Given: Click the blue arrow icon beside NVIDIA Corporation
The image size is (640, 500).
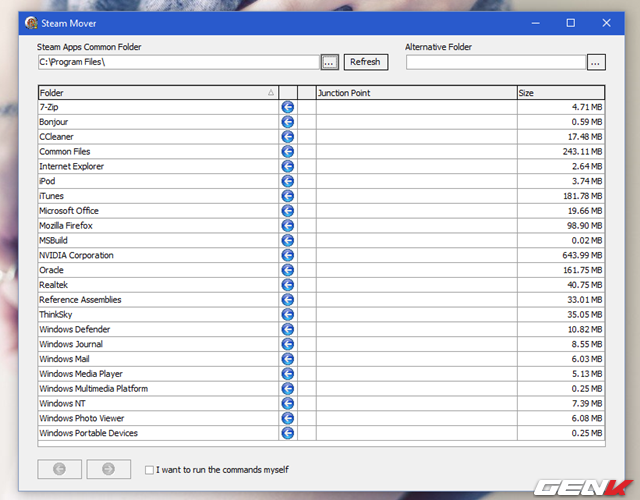Looking at the screenshot, I should point(288,255).
